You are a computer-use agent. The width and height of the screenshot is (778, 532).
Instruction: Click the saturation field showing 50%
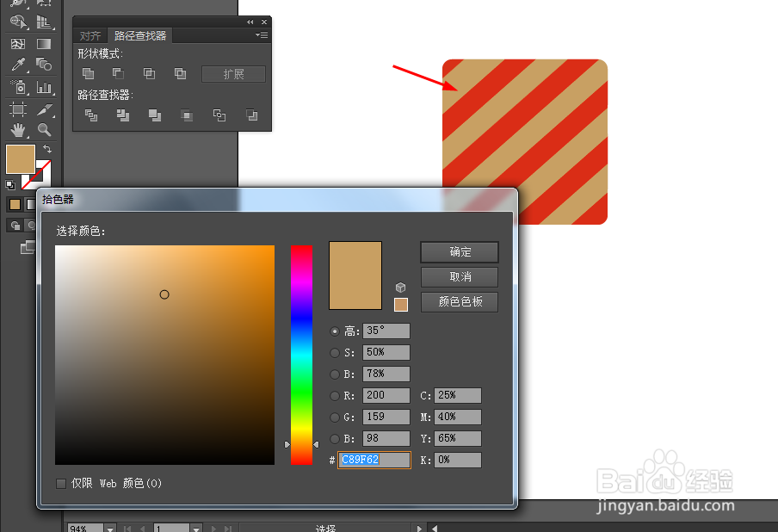386,352
